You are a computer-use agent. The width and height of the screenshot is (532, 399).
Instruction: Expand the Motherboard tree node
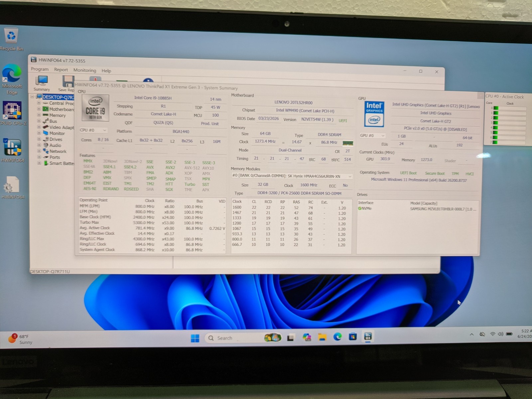39,109
